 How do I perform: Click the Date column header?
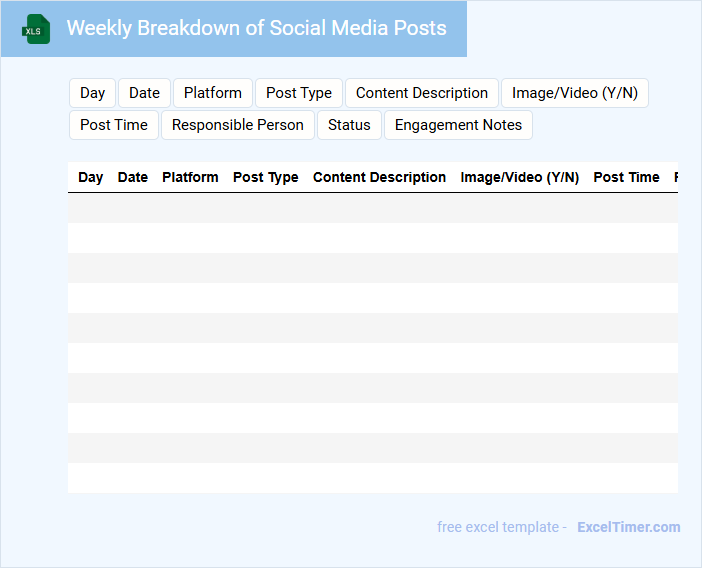(x=133, y=177)
